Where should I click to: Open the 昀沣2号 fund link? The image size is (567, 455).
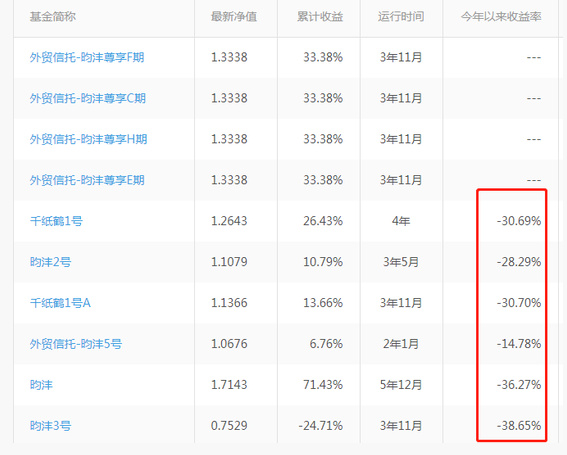pyautogui.click(x=51, y=262)
